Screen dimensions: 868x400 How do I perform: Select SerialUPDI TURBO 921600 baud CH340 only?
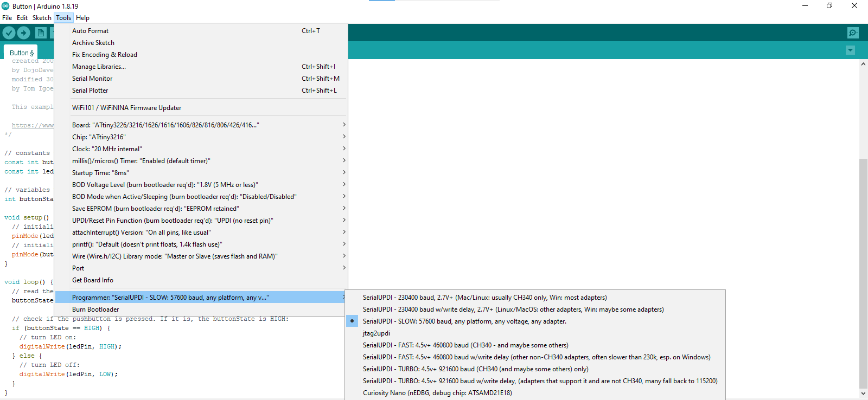(x=535, y=369)
